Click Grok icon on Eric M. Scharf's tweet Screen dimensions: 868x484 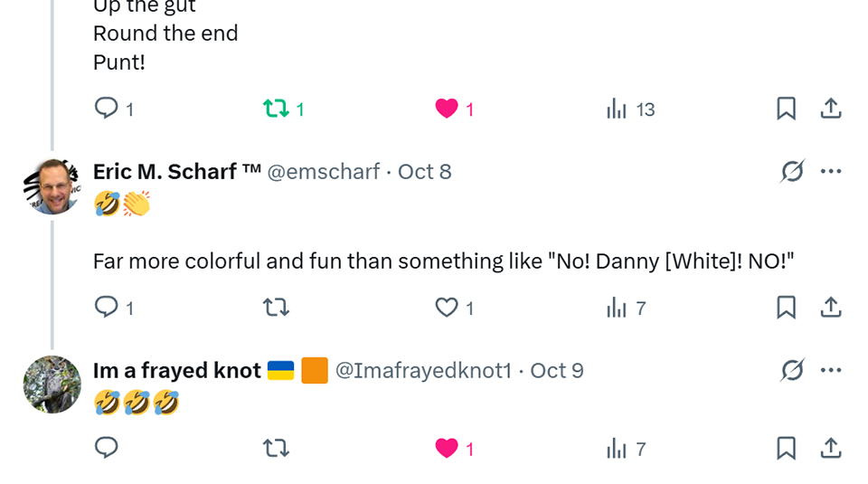[x=792, y=172]
